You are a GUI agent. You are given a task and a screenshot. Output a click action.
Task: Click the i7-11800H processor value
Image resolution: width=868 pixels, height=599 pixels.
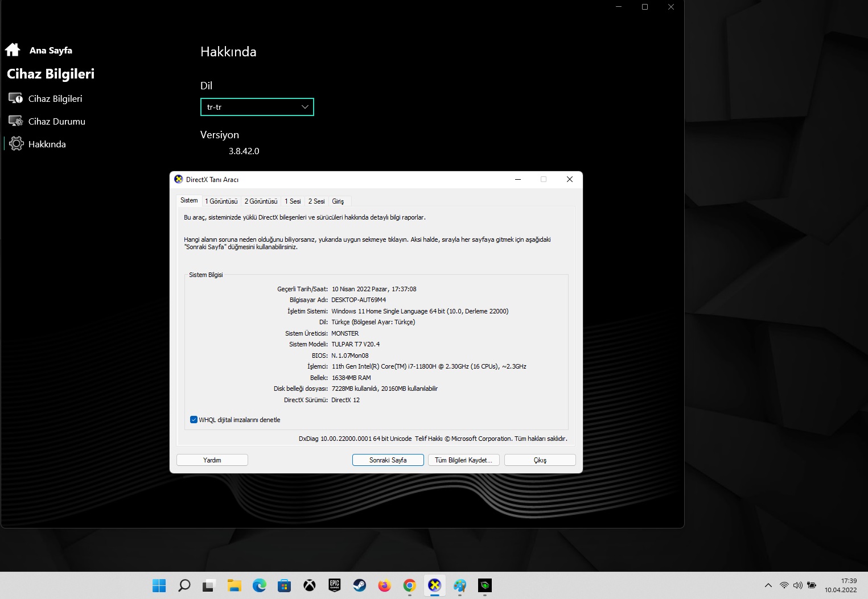point(429,366)
